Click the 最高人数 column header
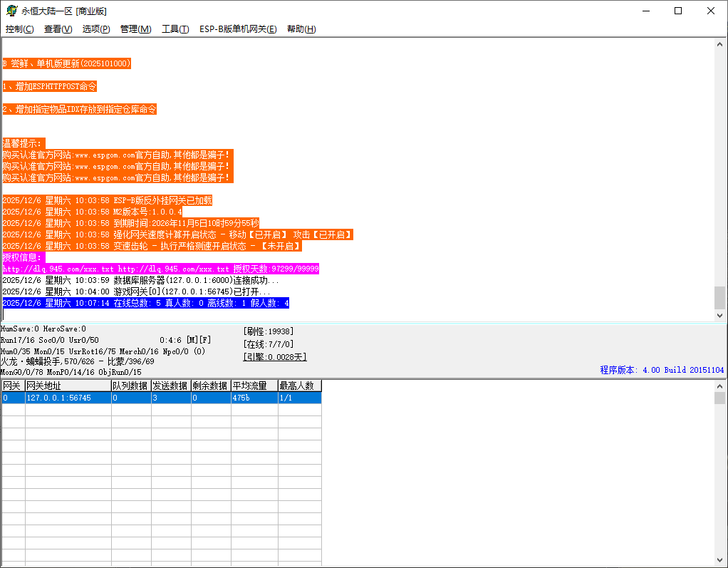The image size is (728, 568). pyautogui.click(x=299, y=386)
